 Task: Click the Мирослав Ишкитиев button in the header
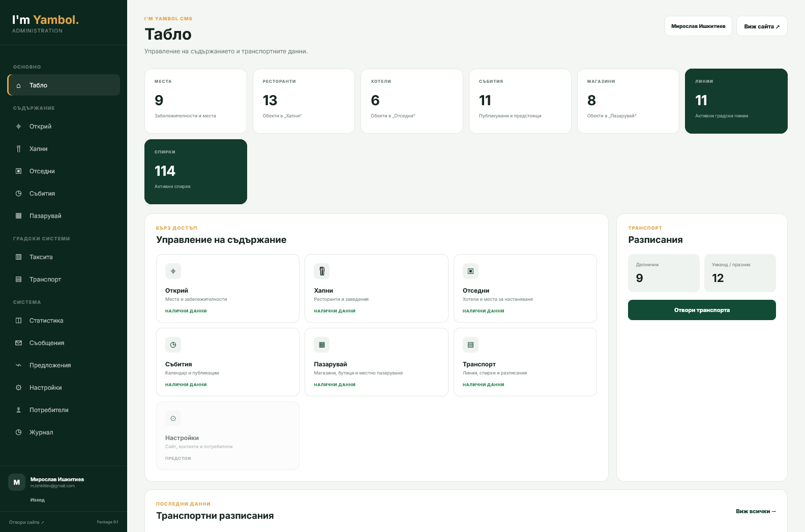[x=698, y=26]
